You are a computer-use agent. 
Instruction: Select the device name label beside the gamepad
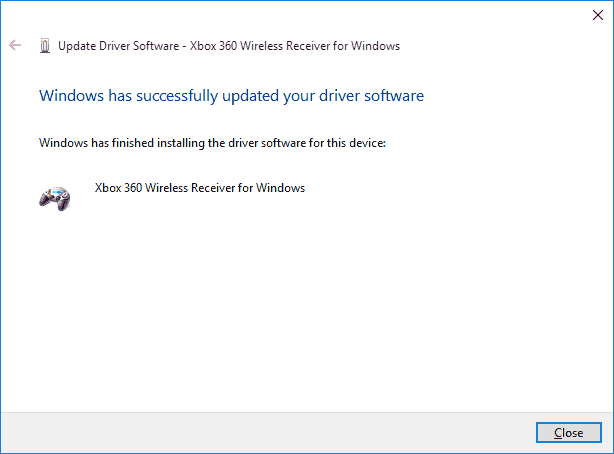point(199,188)
